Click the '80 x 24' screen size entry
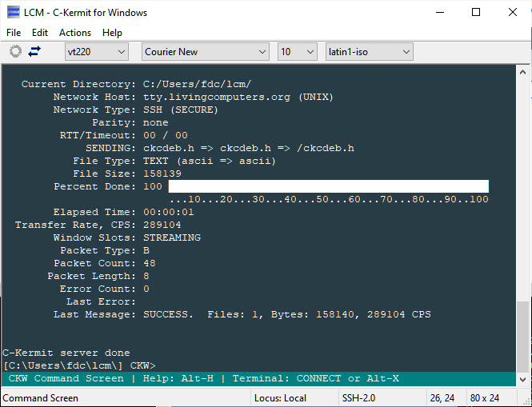The image size is (532, 407). point(485,398)
